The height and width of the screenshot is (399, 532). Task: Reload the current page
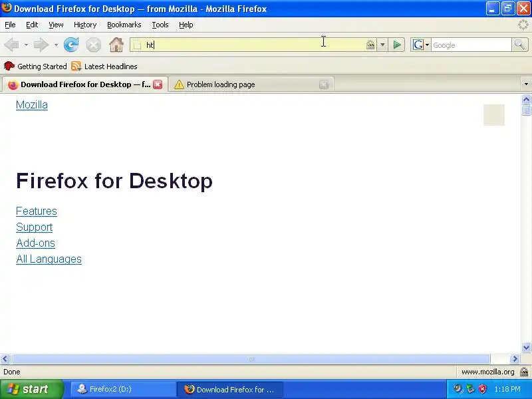[71, 45]
